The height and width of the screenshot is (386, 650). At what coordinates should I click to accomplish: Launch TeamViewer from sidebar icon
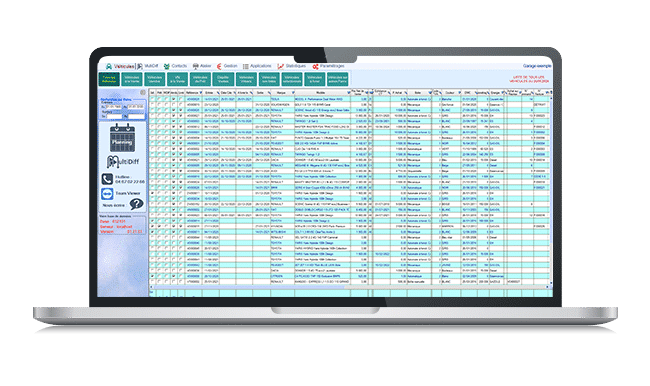click(107, 194)
